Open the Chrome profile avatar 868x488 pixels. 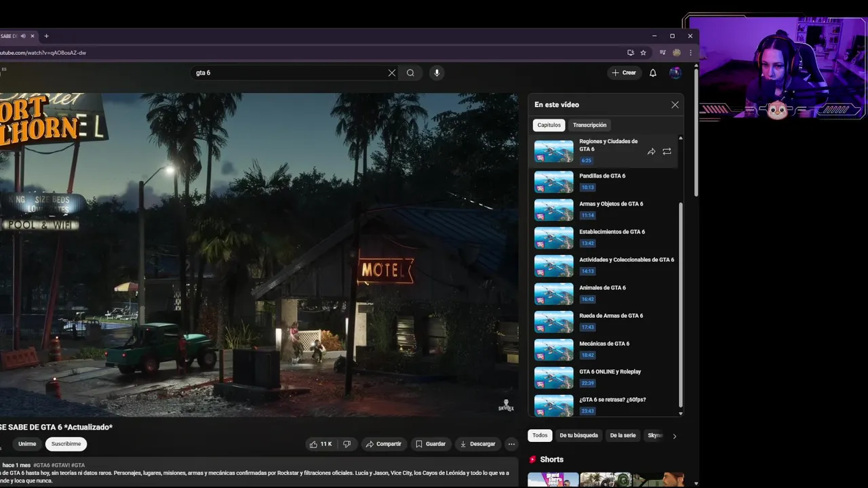676,52
